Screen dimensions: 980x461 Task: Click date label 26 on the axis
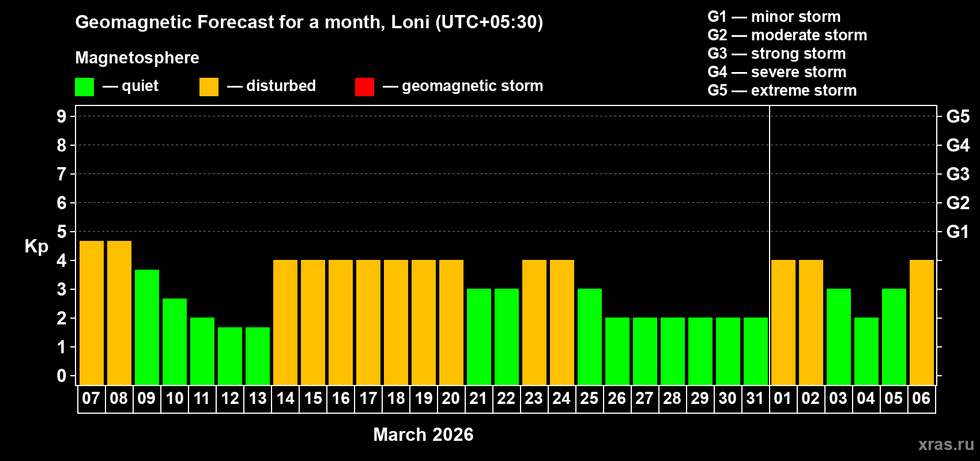click(x=617, y=398)
